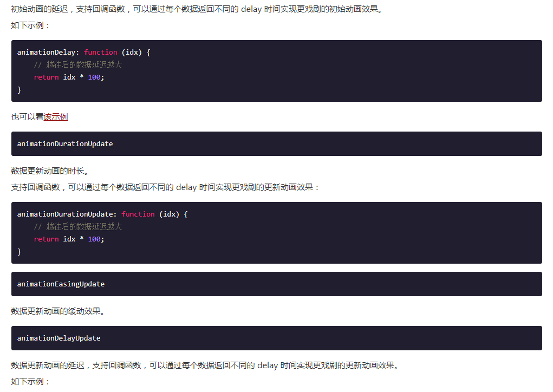The width and height of the screenshot is (553, 392).
Task: Open the 这示例 example link
Action: coord(56,116)
